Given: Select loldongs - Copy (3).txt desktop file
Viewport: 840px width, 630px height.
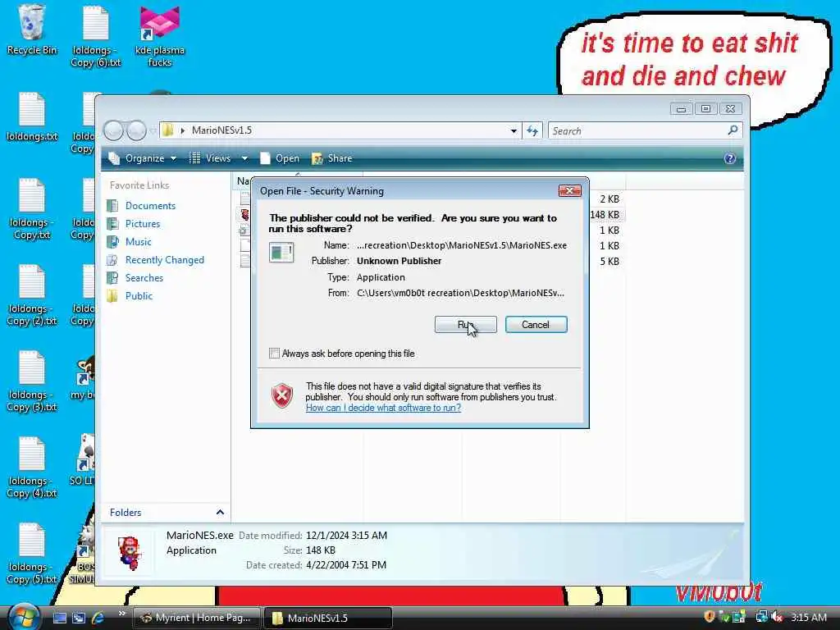Looking at the screenshot, I should (x=32, y=381).
